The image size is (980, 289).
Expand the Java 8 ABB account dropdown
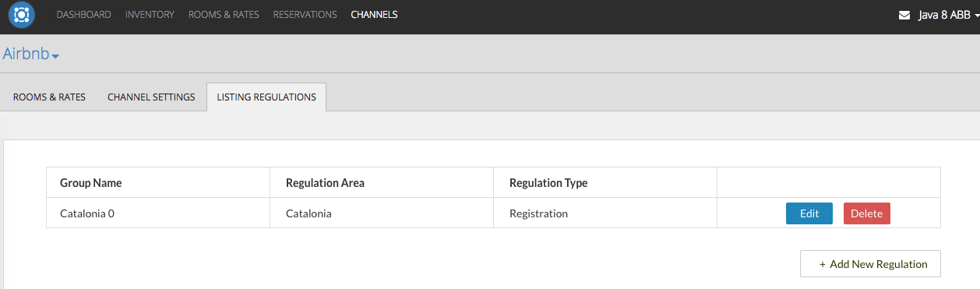948,15
